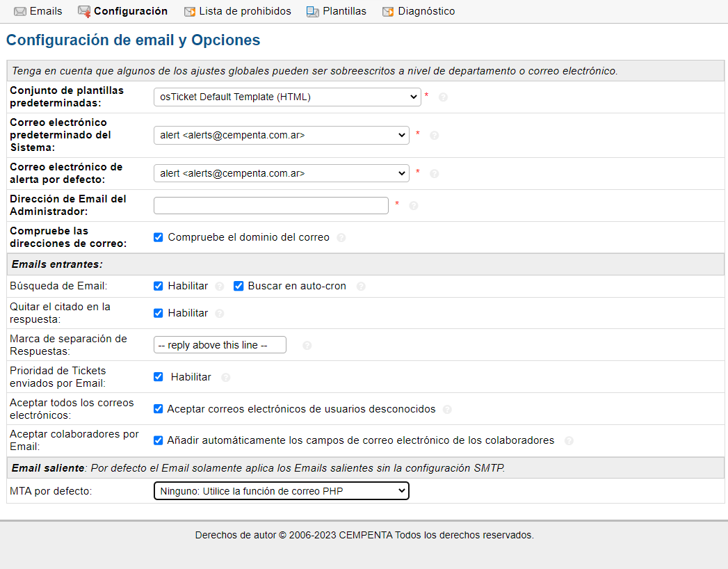Click help icon next to Correo electrónico predeterminado del Sistema
Image resolution: width=728 pixels, height=569 pixels.
[x=434, y=136]
